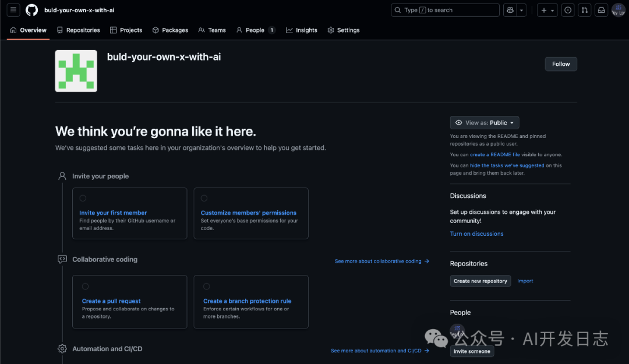Click the buld-your-own-x-with-ai header breadcrumb

point(79,10)
